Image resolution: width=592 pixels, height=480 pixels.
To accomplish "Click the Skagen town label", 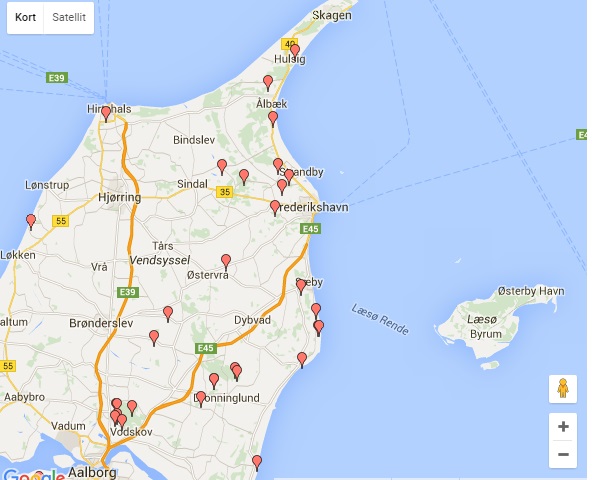I will (x=332, y=15).
